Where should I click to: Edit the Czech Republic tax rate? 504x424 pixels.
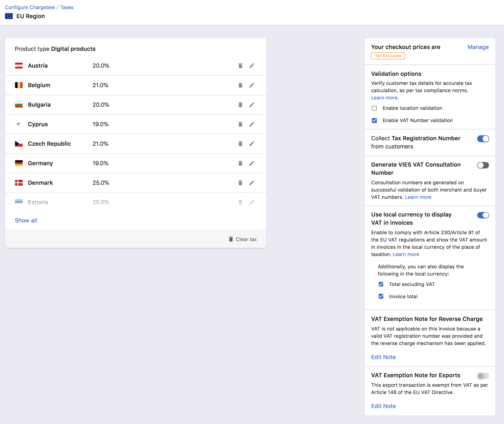(x=252, y=143)
